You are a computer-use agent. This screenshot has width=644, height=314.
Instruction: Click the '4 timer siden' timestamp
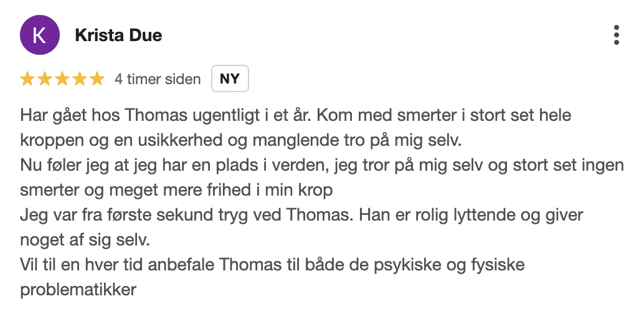point(158,79)
